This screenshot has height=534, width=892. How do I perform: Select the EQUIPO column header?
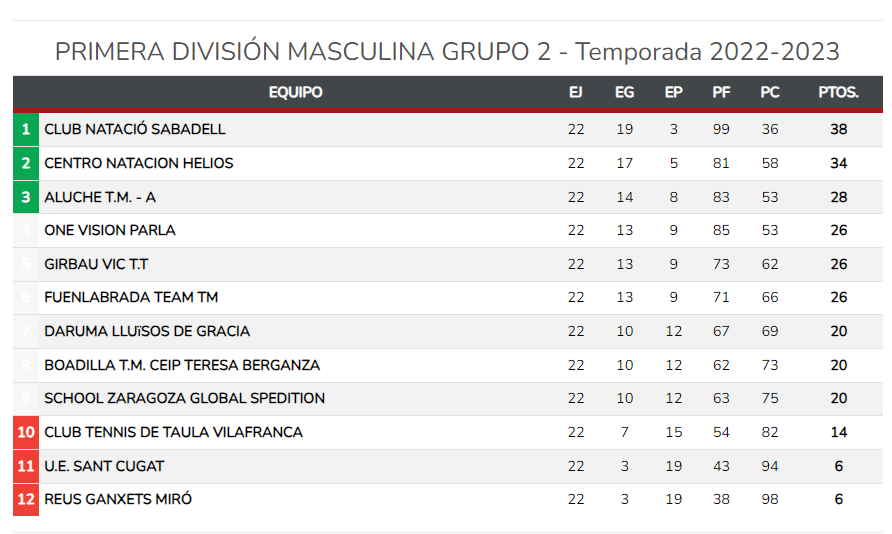click(295, 92)
